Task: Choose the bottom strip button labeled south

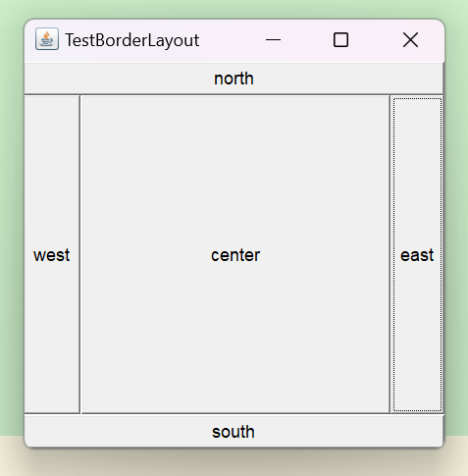Action: [234, 431]
